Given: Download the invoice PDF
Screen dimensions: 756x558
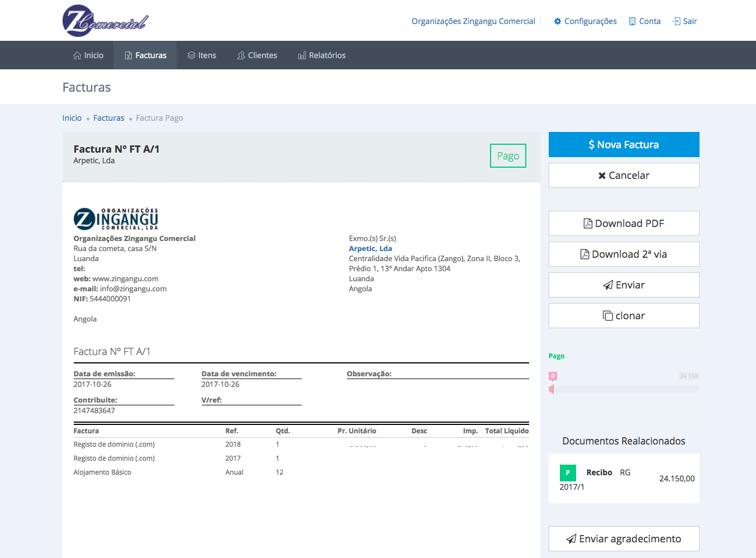Looking at the screenshot, I should [x=624, y=224].
